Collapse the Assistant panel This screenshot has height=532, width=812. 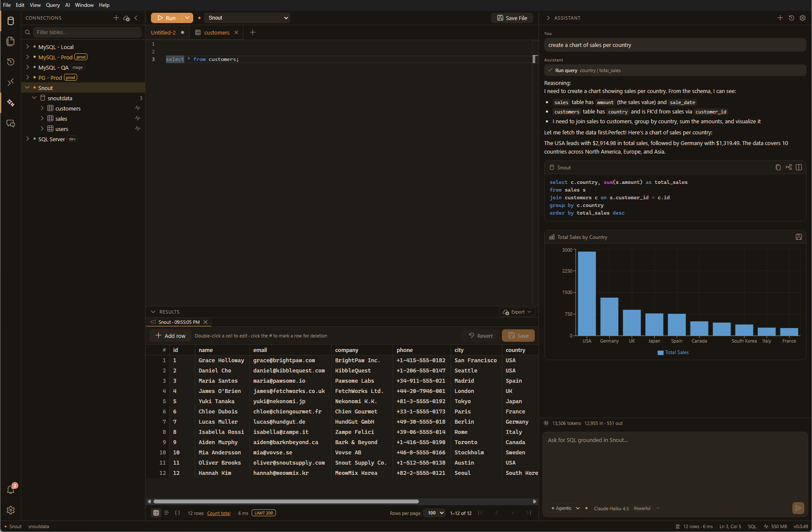[548, 18]
